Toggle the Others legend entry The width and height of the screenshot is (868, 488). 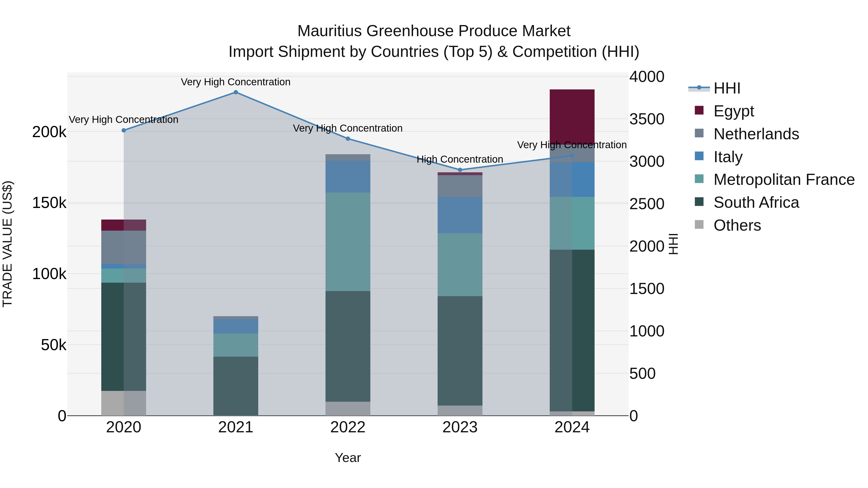pos(727,225)
